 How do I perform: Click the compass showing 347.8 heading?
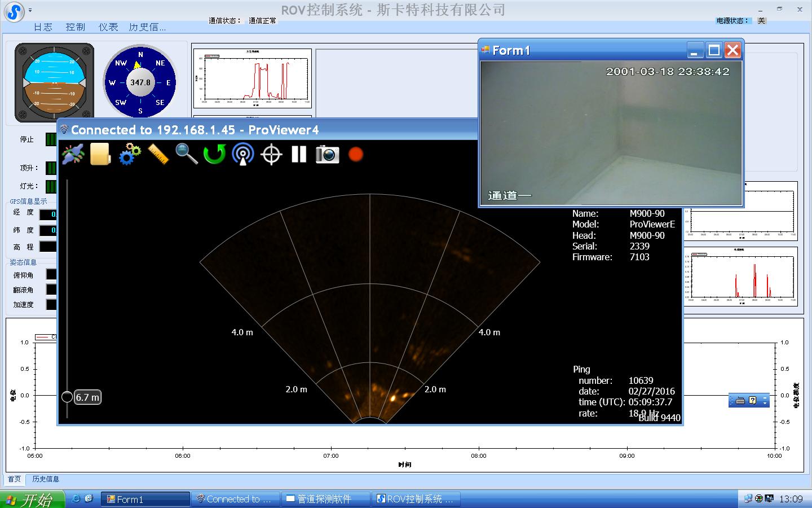(140, 82)
